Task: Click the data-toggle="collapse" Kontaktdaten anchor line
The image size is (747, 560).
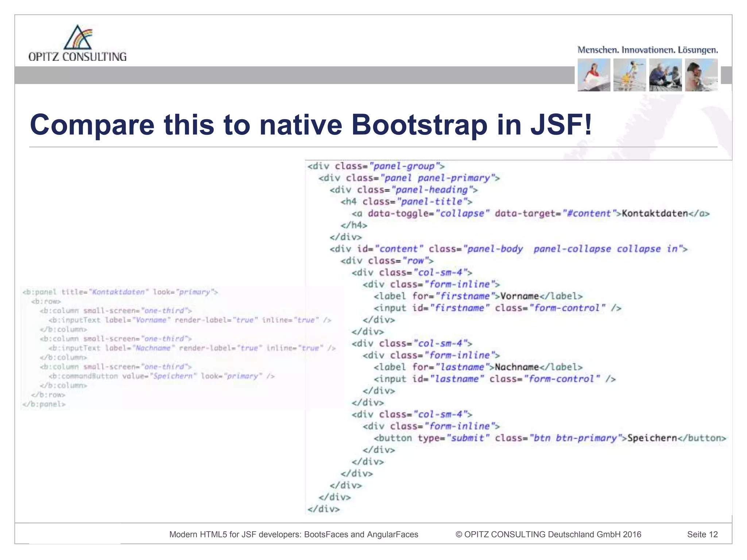Action: [x=531, y=214]
